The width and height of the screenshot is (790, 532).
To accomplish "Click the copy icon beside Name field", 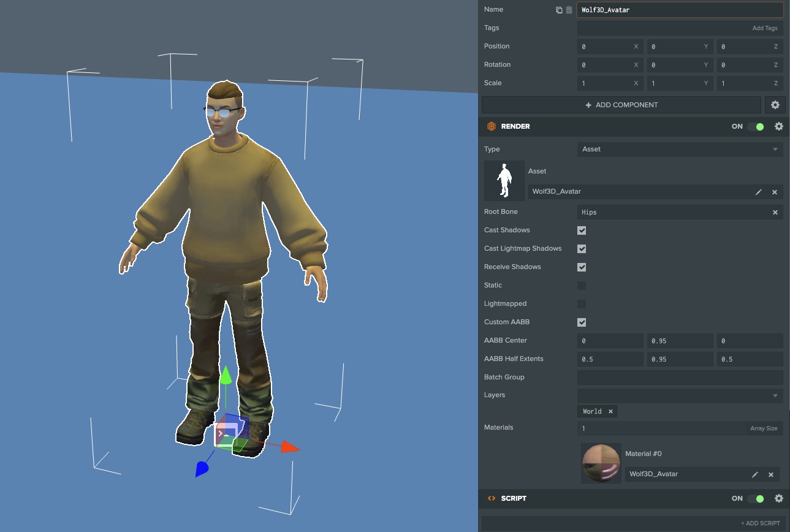I will [559, 10].
